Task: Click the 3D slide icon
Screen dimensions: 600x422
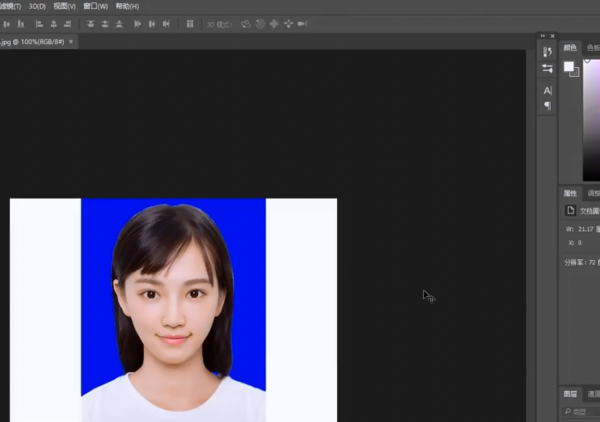Action: pyautogui.click(x=288, y=23)
